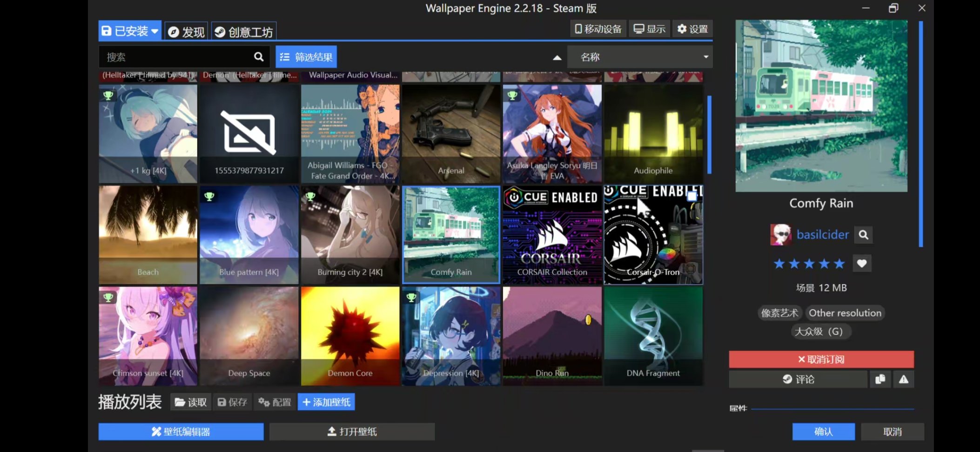Open 壁纸编辑器 wallpaper editor

pyautogui.click(x=181, y=432)
